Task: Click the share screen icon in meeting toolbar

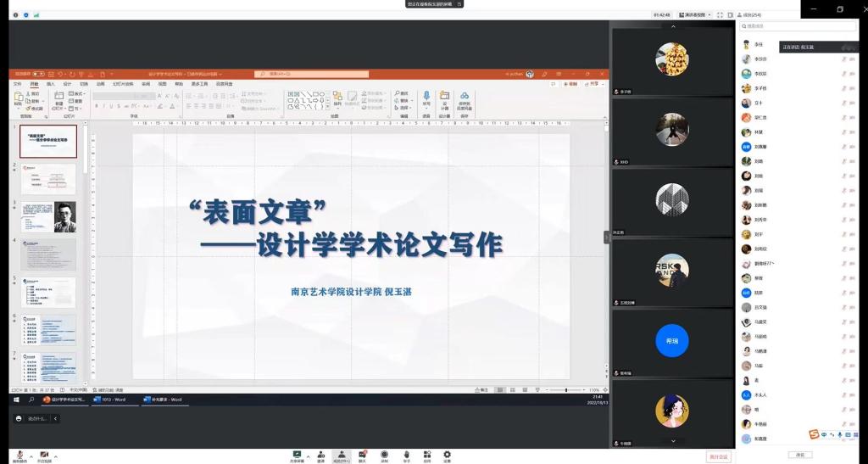Action: click(297, 456)
